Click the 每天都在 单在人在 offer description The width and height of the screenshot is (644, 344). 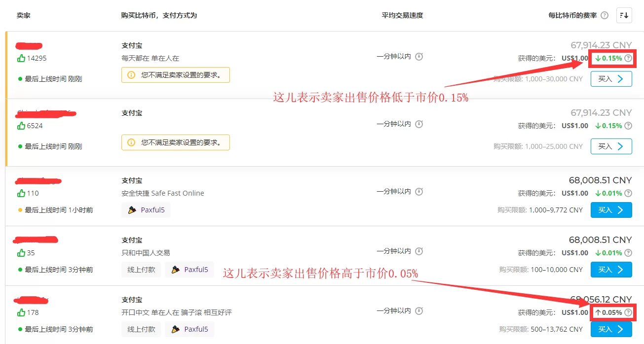[x=150, y=58]
